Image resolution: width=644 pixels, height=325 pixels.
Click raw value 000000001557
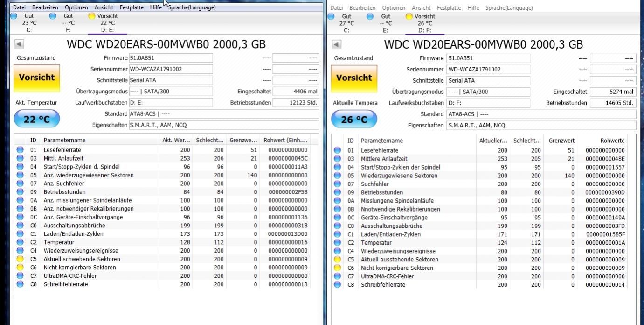(x=605, y=167)
